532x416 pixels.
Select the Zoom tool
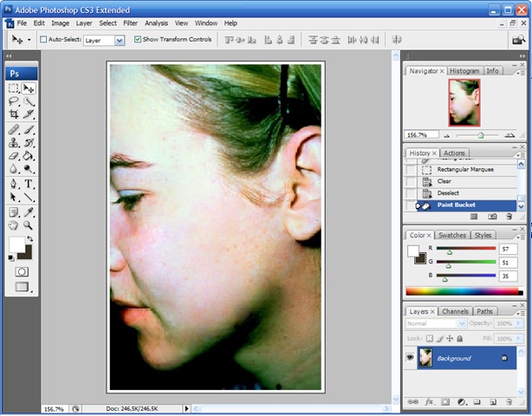(x=29, y=225)
